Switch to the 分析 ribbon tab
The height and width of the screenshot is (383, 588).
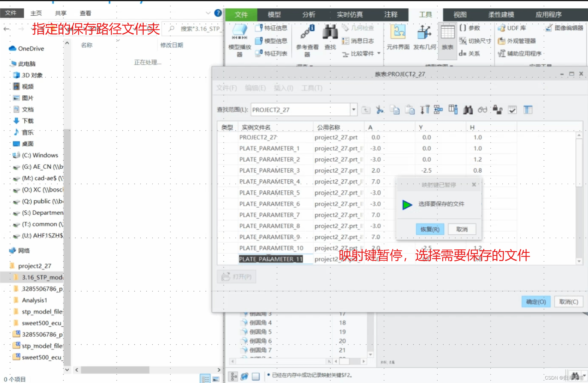(309, 14)
